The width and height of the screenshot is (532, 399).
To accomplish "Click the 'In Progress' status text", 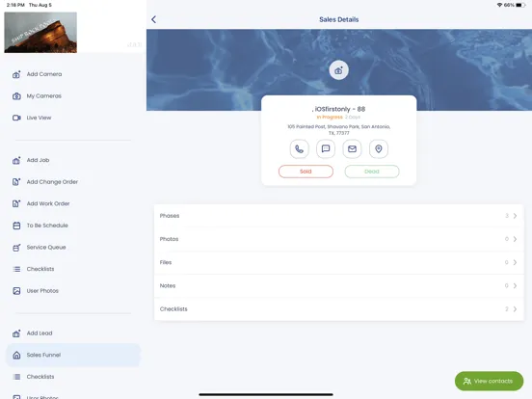I will [x=330, y=117].
